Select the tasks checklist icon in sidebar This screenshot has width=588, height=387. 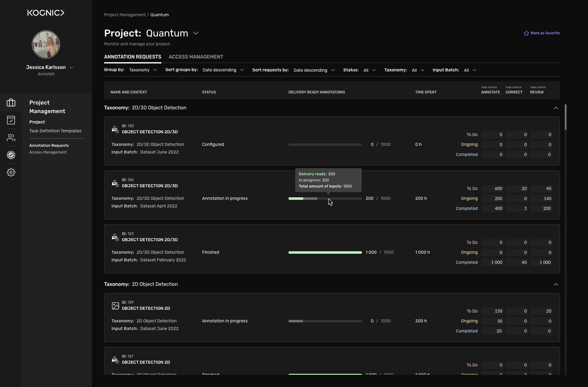[x=11, y=120]
